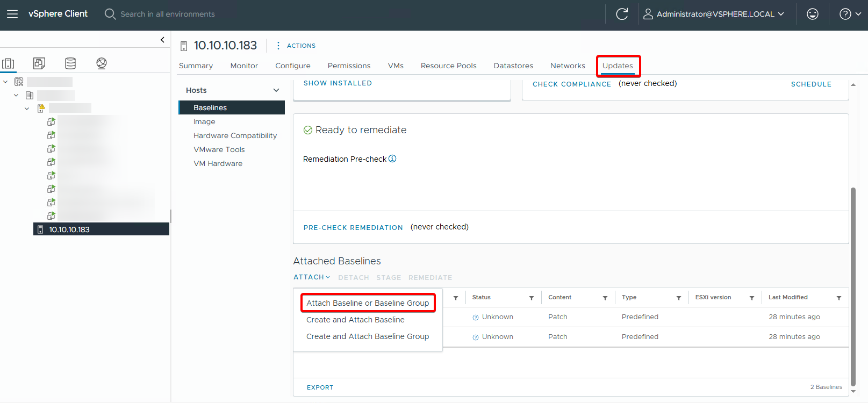Switch to VMs and Templates inventory view
868x403 pixels.
coord(39,63)
